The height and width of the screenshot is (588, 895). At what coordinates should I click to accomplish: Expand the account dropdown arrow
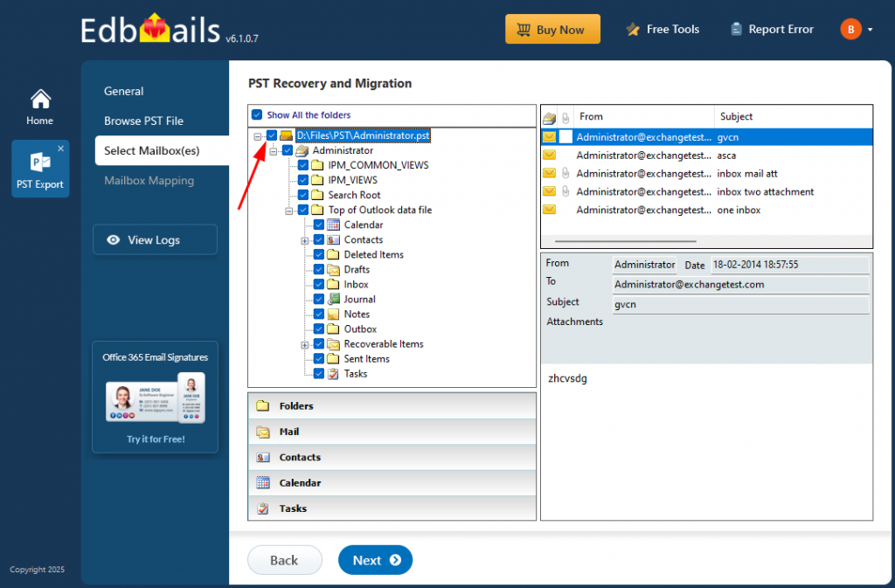[x=870, y=30]
